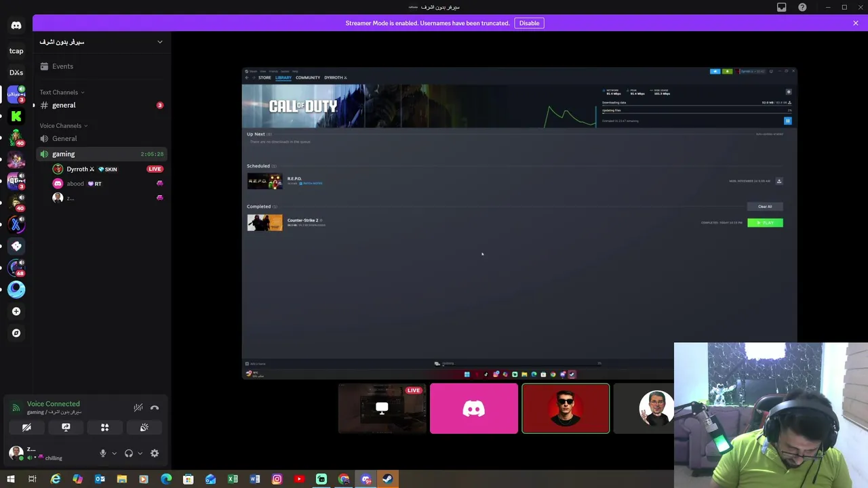This screenshot has width=868, height=488.
Task: Open the DXs server
Action: click(x=16, y=73)
